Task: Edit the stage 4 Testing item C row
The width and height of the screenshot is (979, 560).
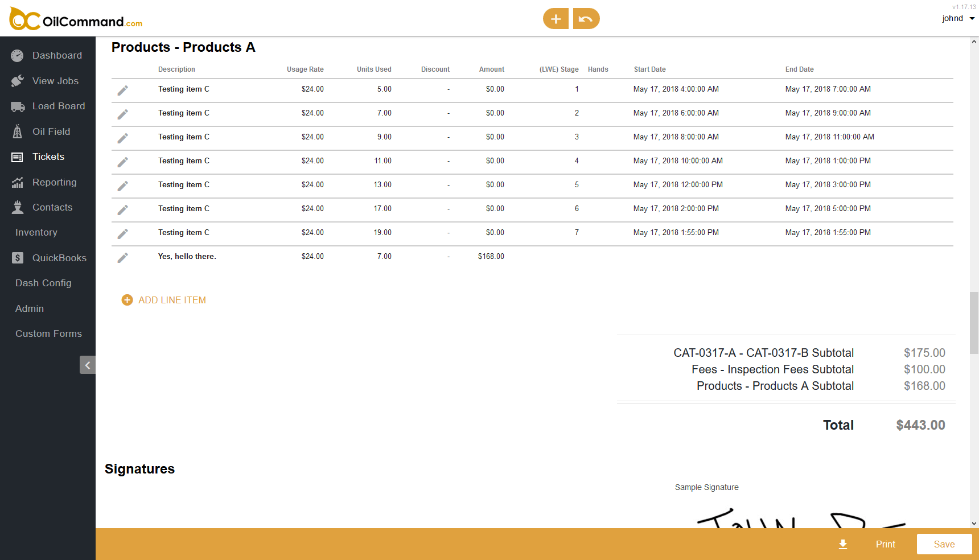Action: click(x=122, y=162)
